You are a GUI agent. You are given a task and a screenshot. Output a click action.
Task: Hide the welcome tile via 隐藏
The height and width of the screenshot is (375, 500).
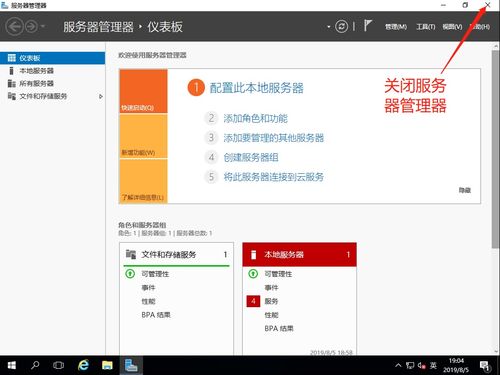coord(465,190)
